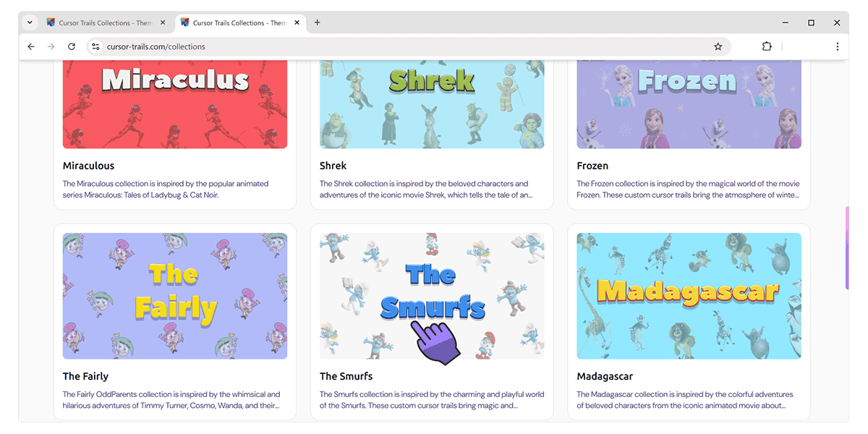The image size is (868, 434).
Task: Open the Madagascar collection banner image
Action: tap(689, 296)
